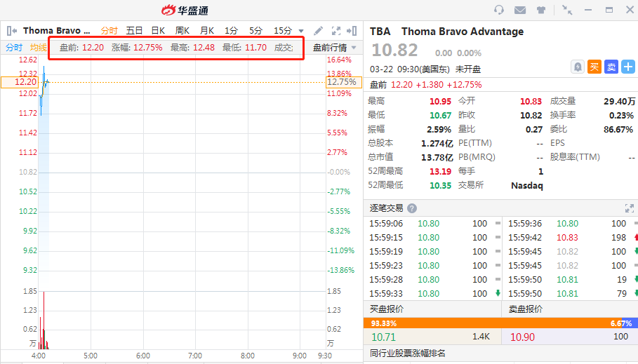Image resolution: width=638 pixels, height=364 pixels.
Task: Select the pencil drawing tool
Action: click(318, 31)
